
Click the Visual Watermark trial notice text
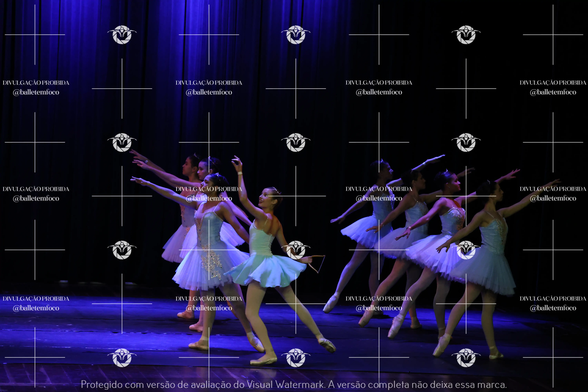pyautogui.click(x=294, y=384)
